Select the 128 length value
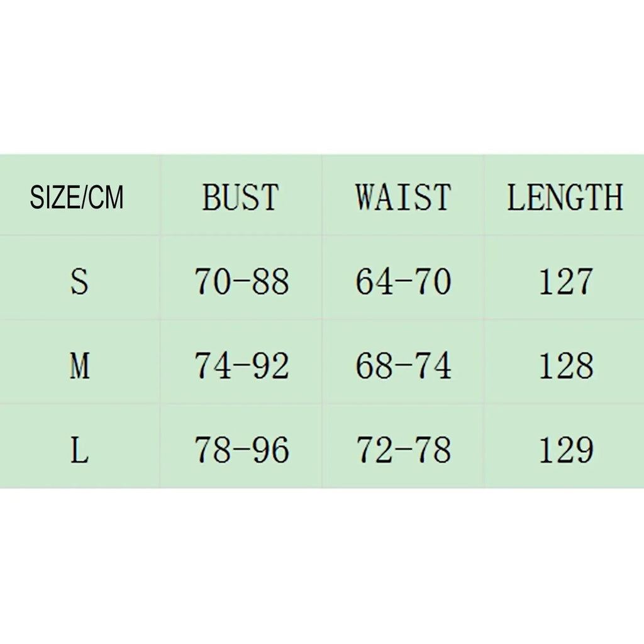This screenshot has width=644, height=644. pos(566,365)
